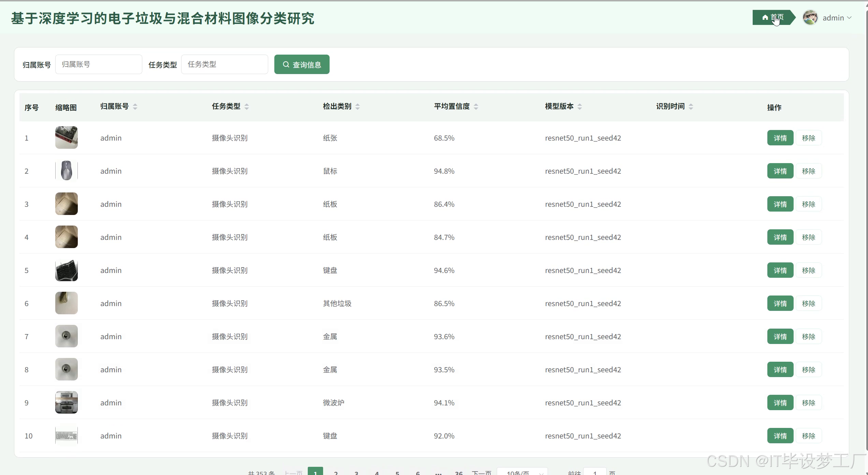Screen dimensions: 868x475
Task: Go to pagination page 3
Action: coord(357,472)
